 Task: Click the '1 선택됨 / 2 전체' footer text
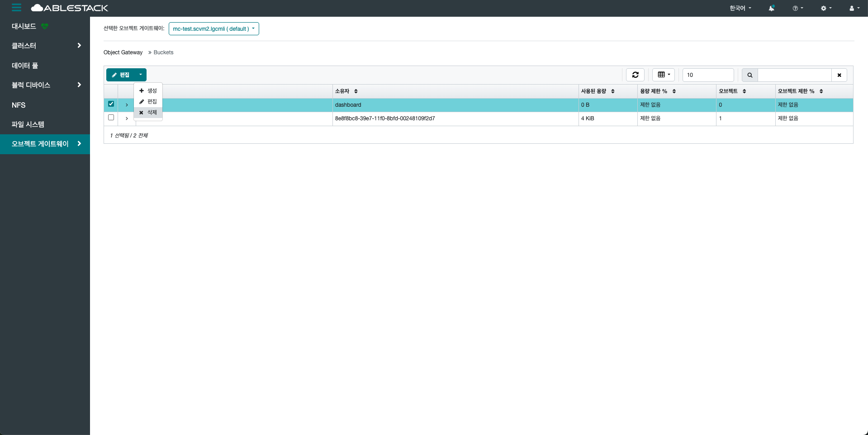[x=129, y=135]
